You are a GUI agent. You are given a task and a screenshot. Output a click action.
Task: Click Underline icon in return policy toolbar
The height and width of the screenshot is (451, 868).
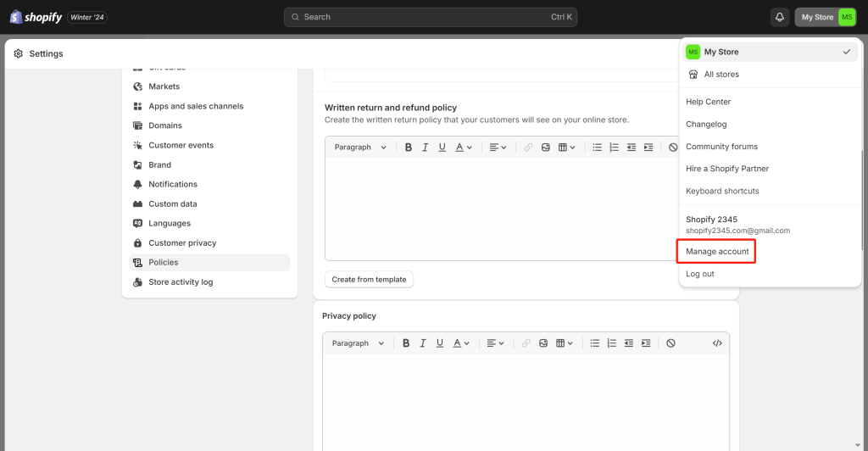pos(442,148)
